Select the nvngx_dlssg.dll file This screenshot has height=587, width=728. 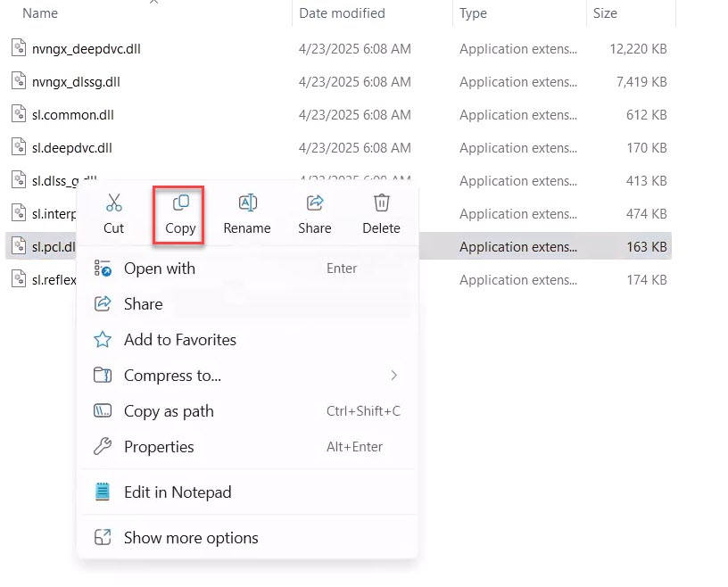(76, 82)
